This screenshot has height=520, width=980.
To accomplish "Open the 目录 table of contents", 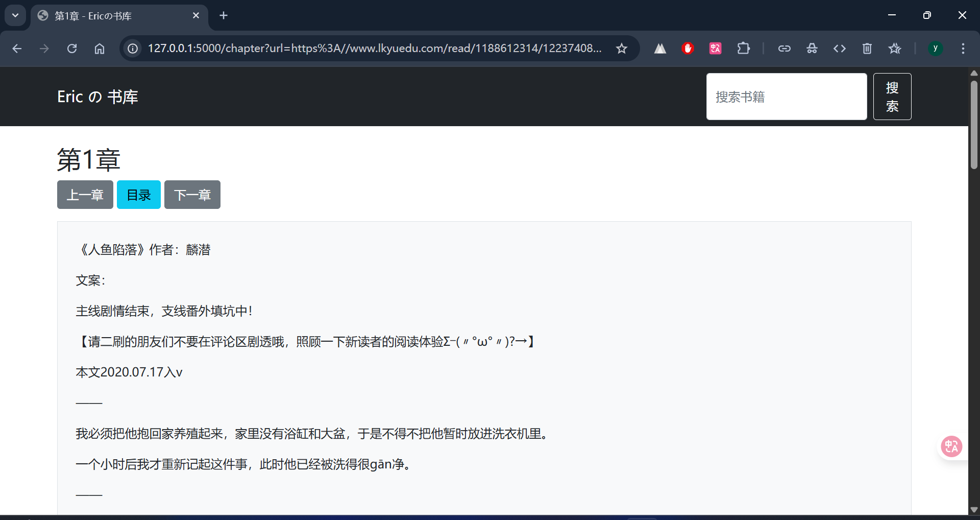I will pyautogui.click(x=139, y=195).
